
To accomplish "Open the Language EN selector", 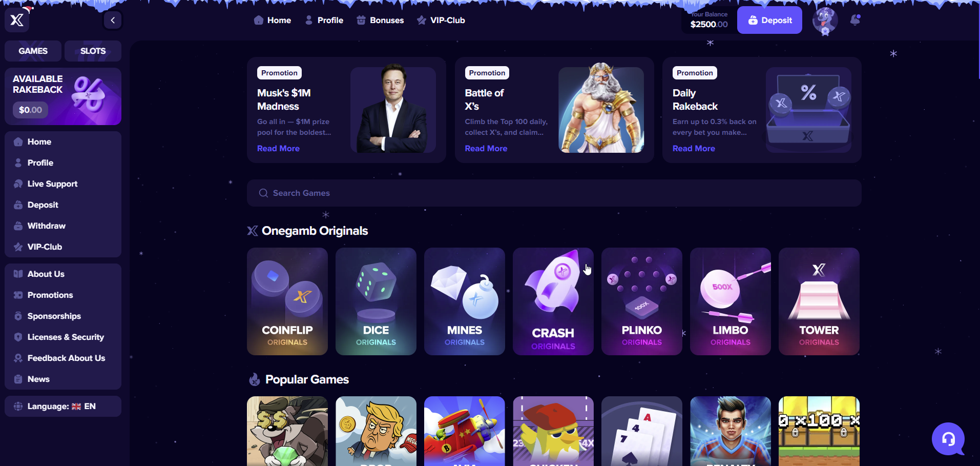I will tap(63, 406).
